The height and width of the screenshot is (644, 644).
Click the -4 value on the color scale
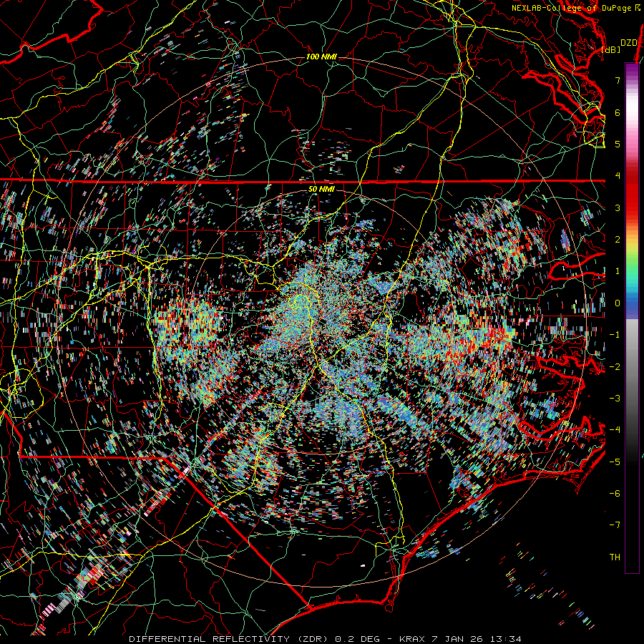pos(615,430)
